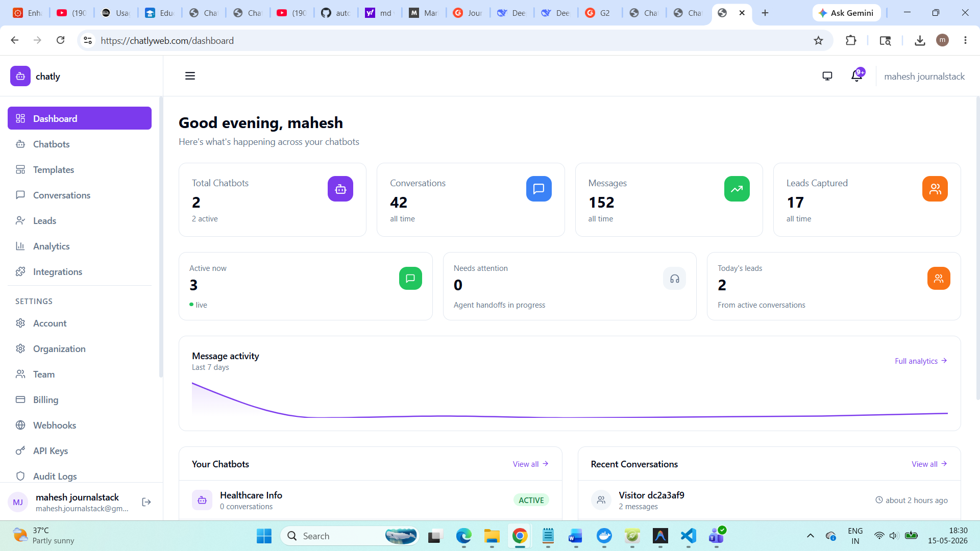980x551 pixels.
Task: Go to the Team page
Action: click(x=80, y=374)
